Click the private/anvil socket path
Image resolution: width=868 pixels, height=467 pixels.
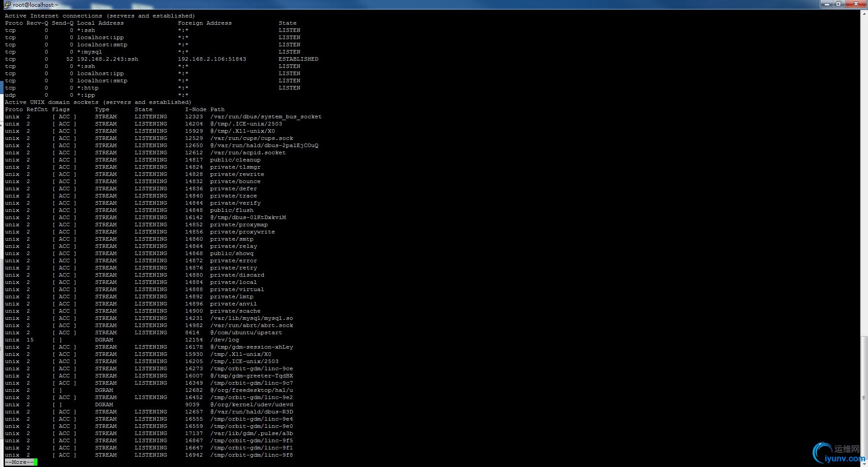[234, 304]
